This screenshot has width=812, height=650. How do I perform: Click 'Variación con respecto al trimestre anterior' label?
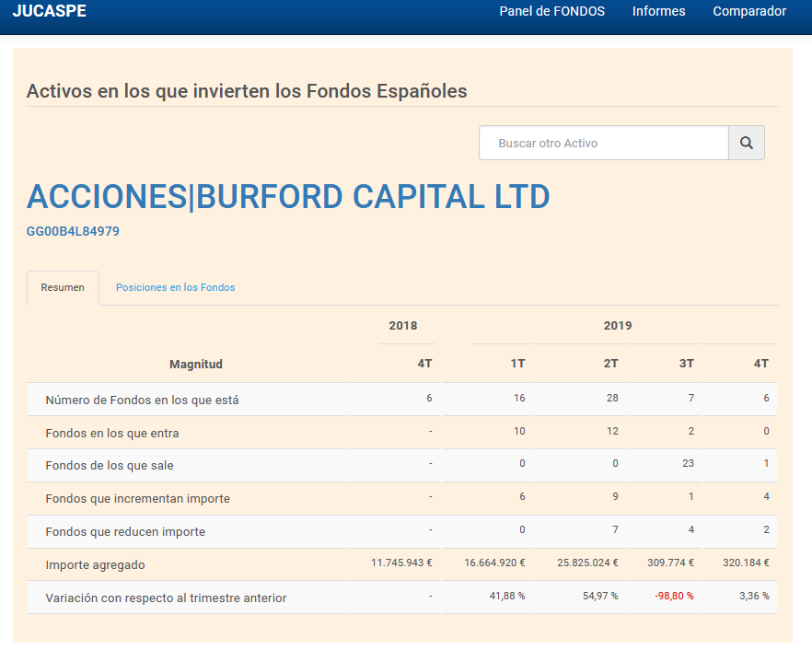[166, 598]
